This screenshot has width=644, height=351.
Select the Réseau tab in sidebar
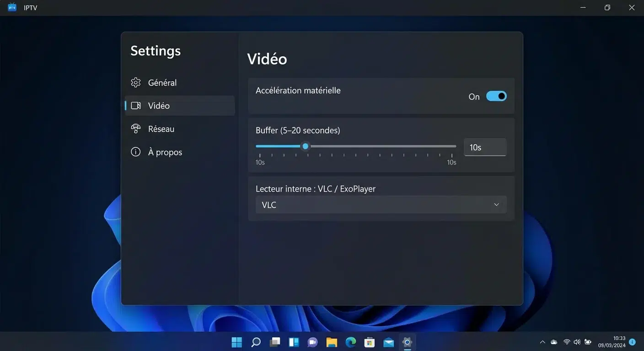[161, 129]
